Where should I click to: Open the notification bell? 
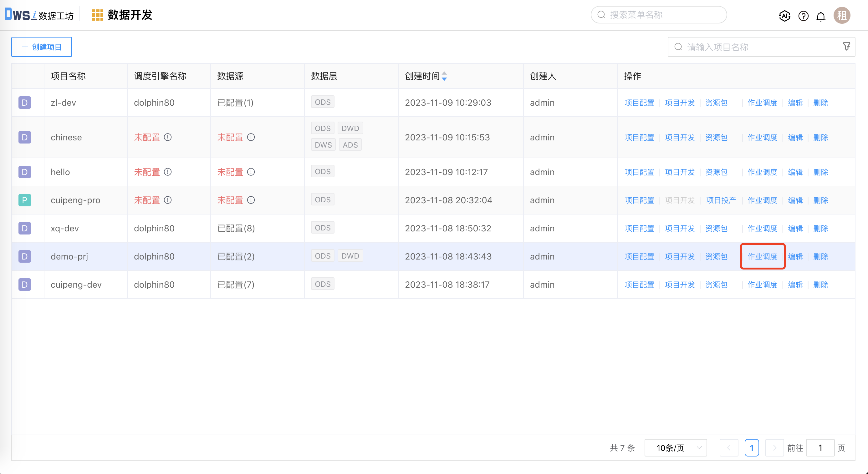[x=821, y=16]
